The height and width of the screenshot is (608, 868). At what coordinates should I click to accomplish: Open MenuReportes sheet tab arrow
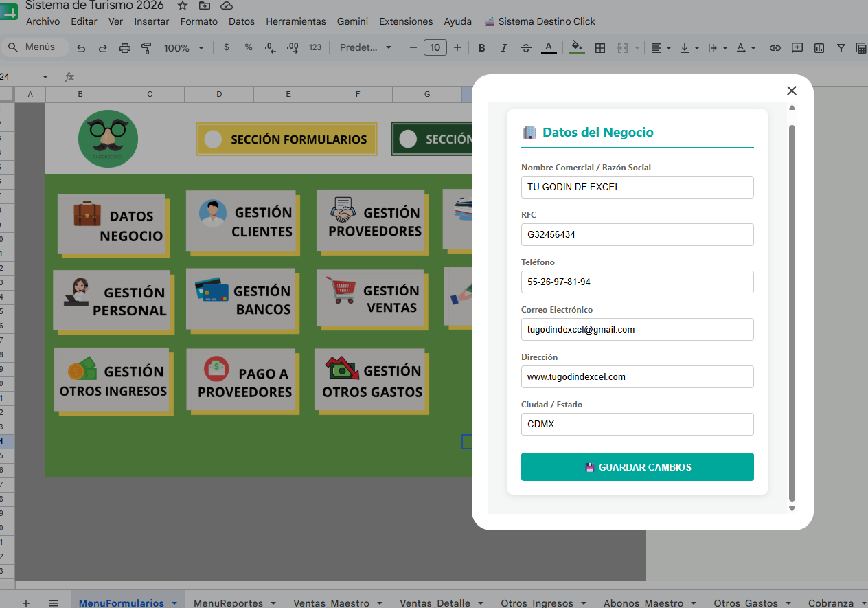click(x=273, y=603)
